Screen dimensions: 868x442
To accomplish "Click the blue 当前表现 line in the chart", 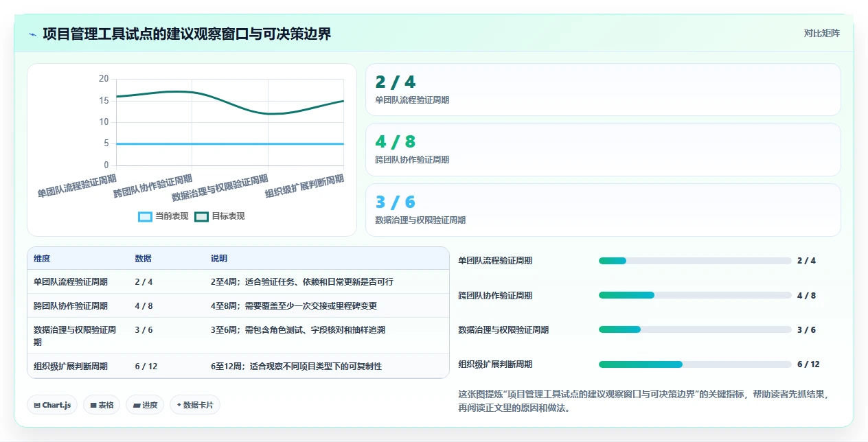I will coord(229,144).
